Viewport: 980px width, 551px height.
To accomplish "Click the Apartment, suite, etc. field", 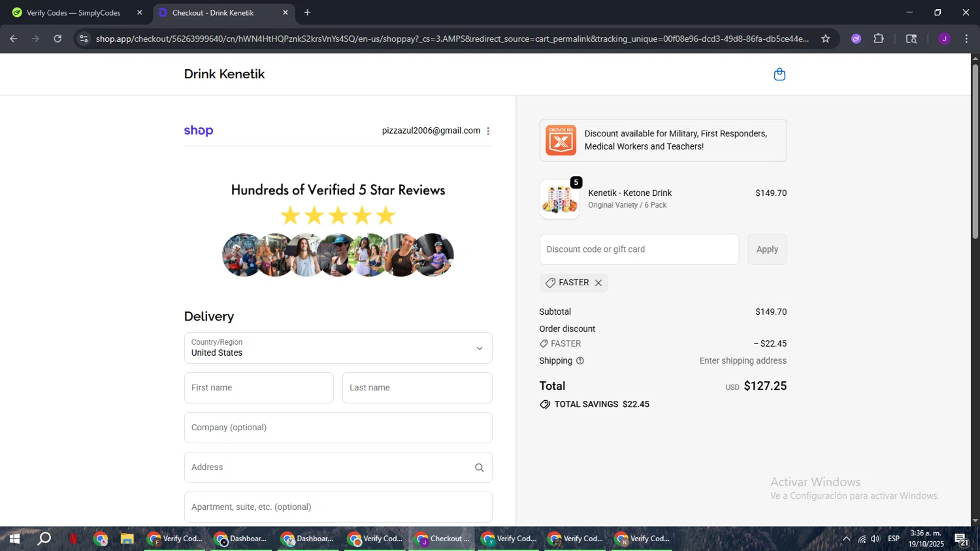I will click(338, 507).
